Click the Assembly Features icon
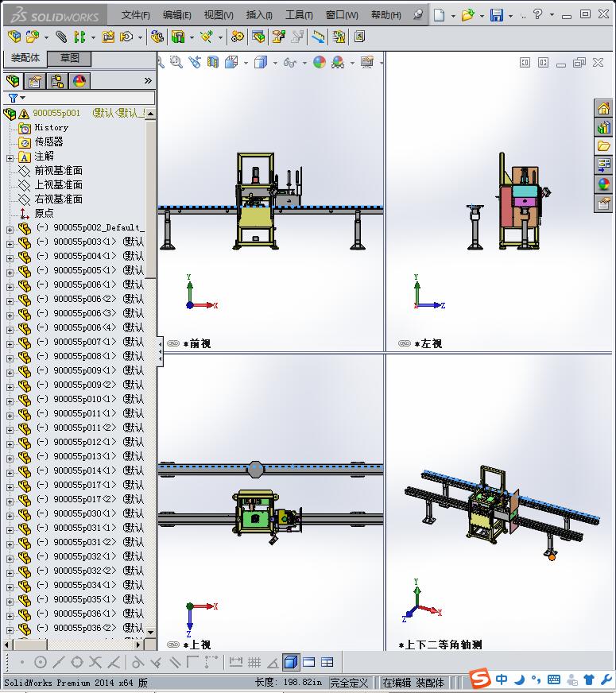Image resolution: width=616 pixels, height=693 pixels. [x=178, y=37]
